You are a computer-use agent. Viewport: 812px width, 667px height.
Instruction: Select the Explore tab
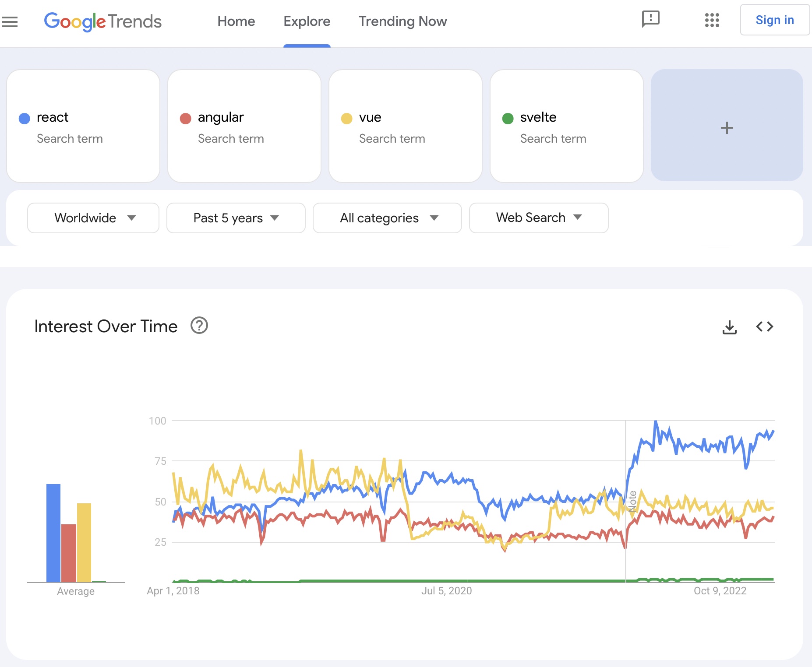coord(307,21)
